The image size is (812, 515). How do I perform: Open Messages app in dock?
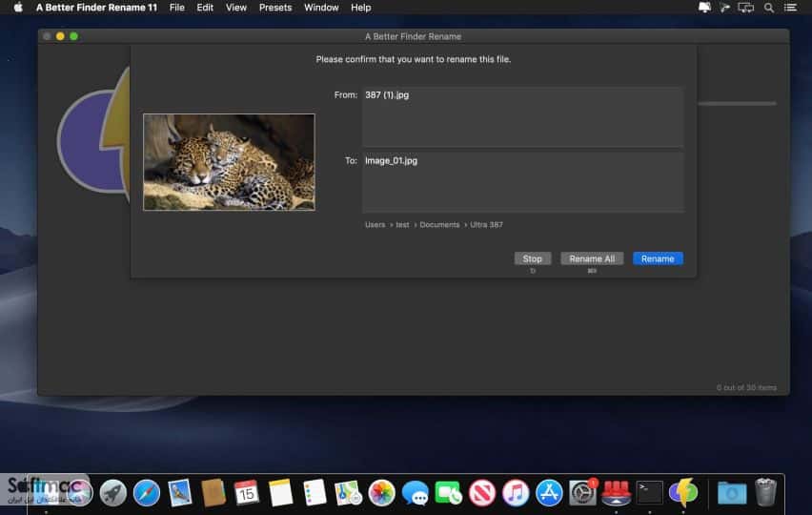[416, 493]
